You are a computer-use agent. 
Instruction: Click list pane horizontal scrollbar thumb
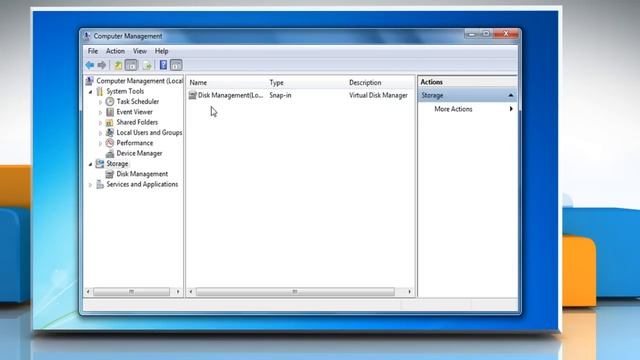point(295,291)
